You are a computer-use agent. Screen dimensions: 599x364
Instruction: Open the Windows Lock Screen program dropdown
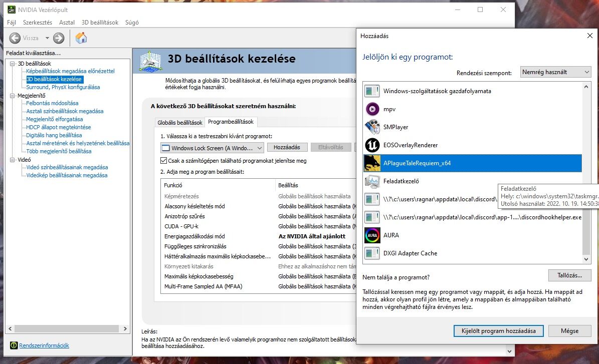tap(212, 148)
